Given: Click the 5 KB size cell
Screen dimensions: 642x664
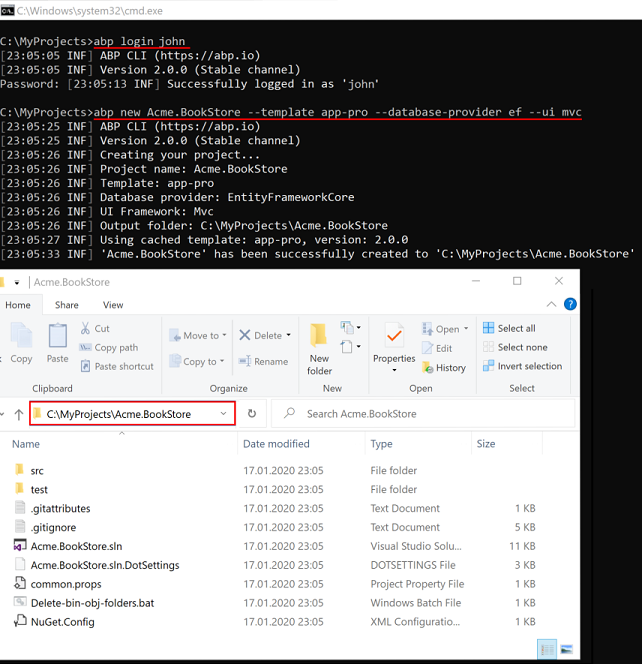Looking at the screenshot, I should (x=525, y=527).
